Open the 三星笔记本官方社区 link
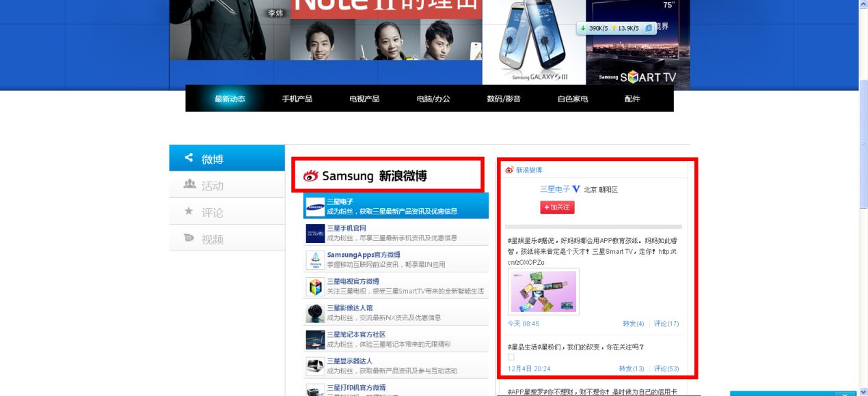Viewport: 868px width, 396px height. 356,335
